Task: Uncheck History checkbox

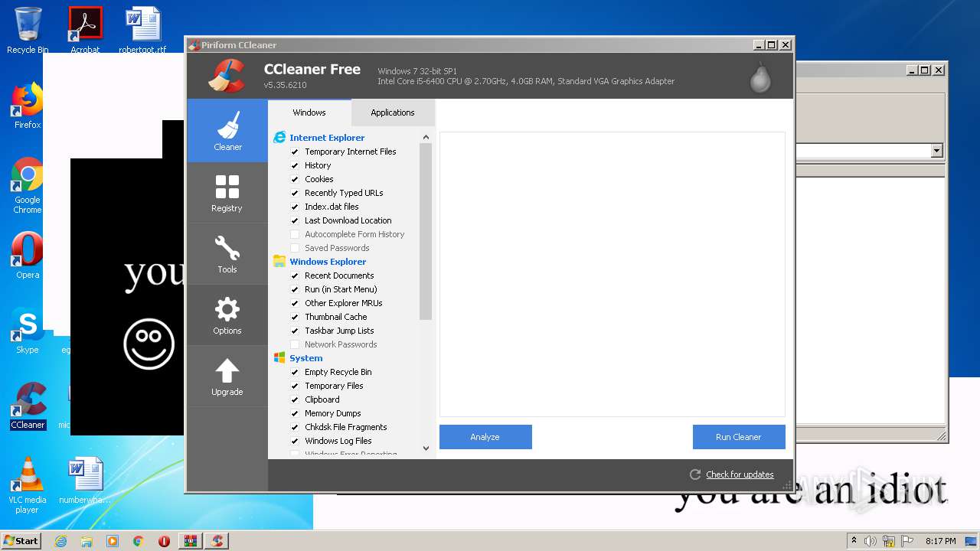Action: tap(295, 165)
